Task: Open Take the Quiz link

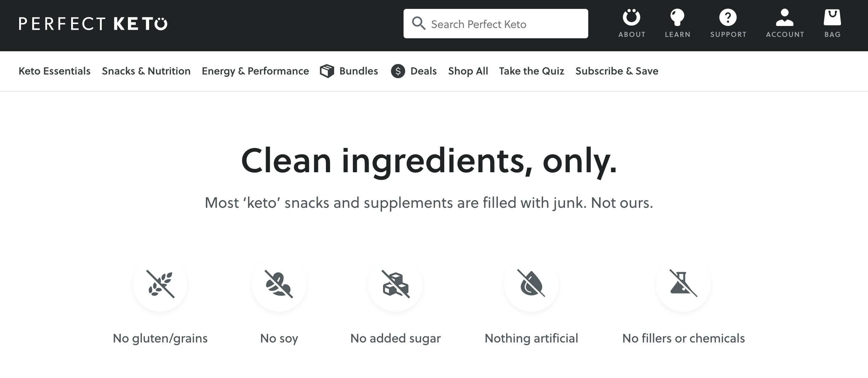Action: (x=531, y=71)
